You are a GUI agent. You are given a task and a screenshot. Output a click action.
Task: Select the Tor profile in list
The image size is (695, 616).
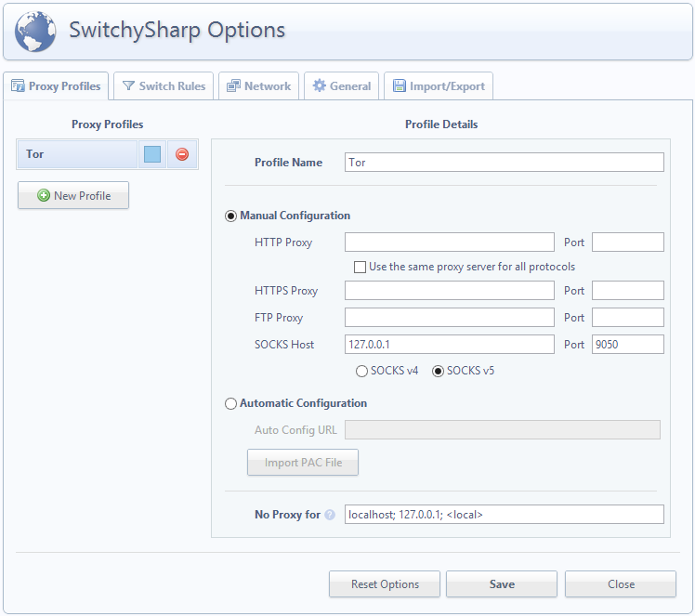(76, 154)
